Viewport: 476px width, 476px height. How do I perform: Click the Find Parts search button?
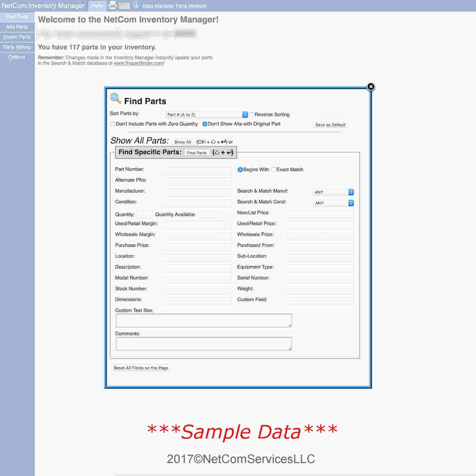click(197, 153)
